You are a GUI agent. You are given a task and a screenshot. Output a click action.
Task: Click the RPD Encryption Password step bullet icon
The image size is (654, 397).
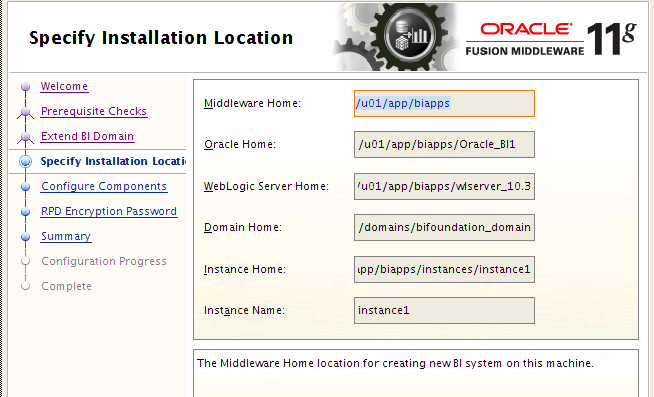coord(25,211)
